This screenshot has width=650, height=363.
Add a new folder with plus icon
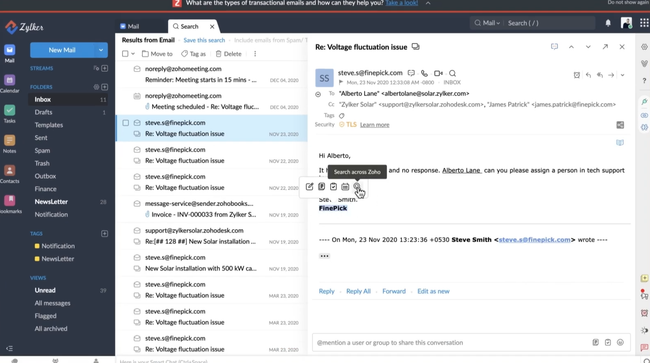(104, 87)
